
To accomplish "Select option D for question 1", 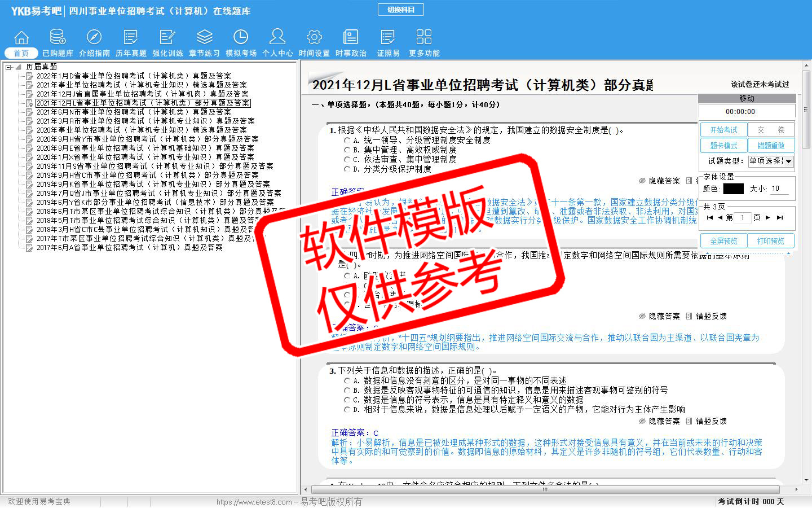I will pyautogui.click(x=347, y=169).
